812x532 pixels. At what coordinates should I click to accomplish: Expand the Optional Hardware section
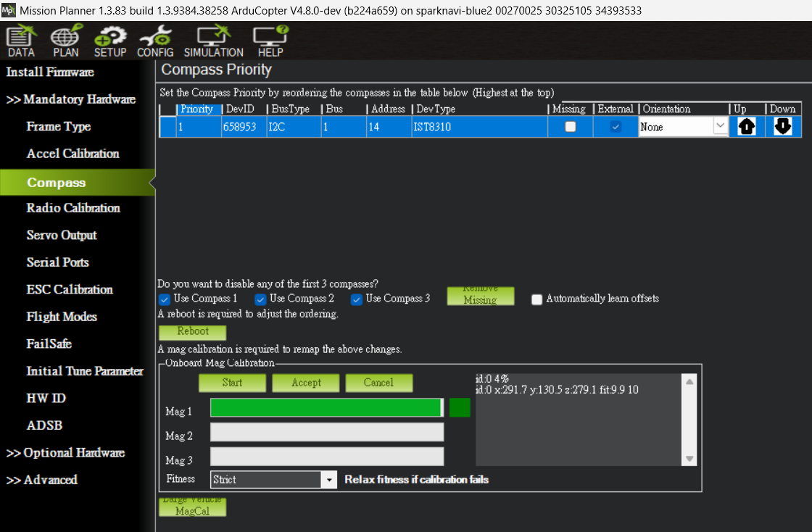click(65, 453)
